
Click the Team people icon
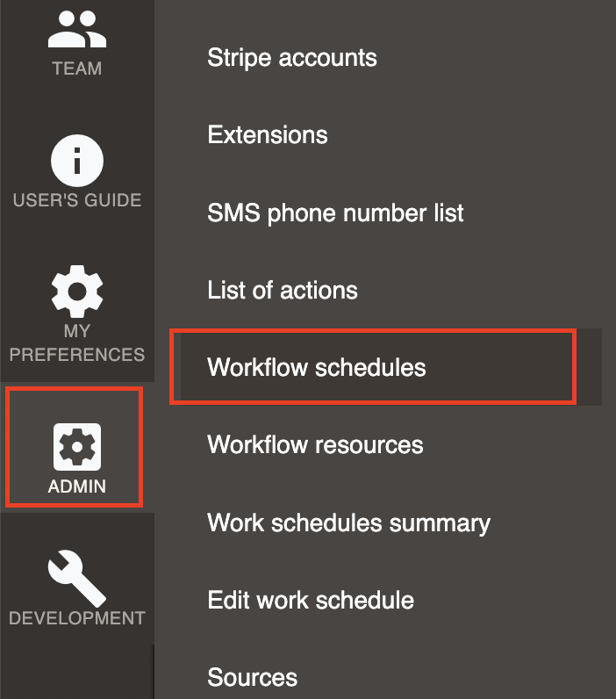tap(77, 29)
